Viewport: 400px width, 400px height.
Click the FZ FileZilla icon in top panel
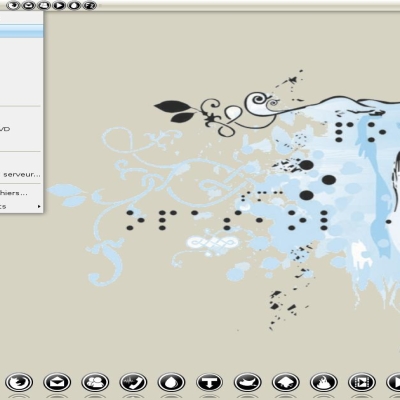tap(89, 5)
